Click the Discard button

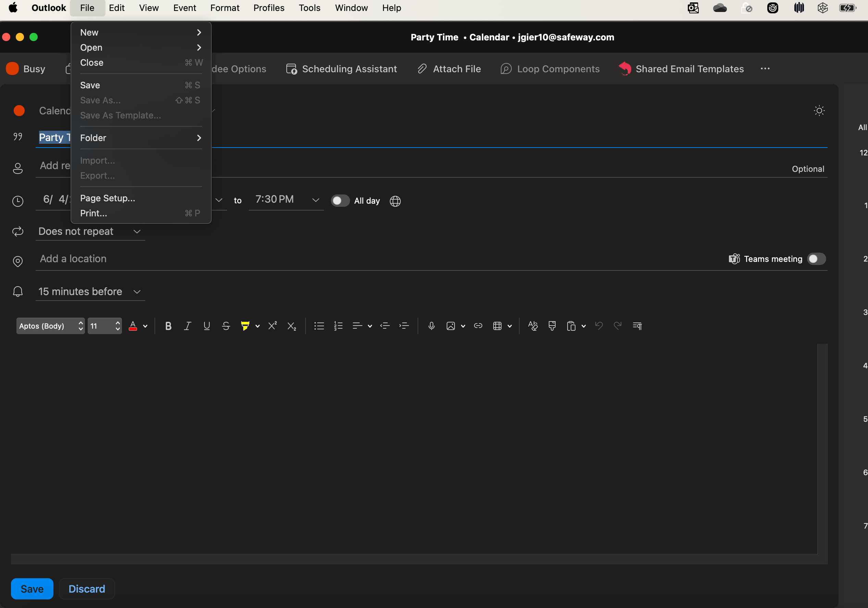click(87, 588)
